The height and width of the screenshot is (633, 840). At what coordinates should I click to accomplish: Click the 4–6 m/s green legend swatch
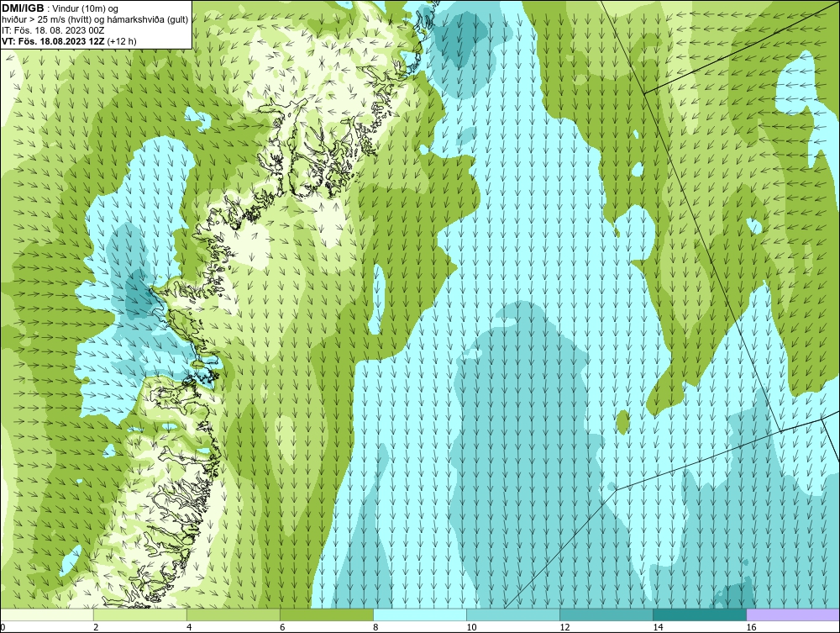coord(234,615)
